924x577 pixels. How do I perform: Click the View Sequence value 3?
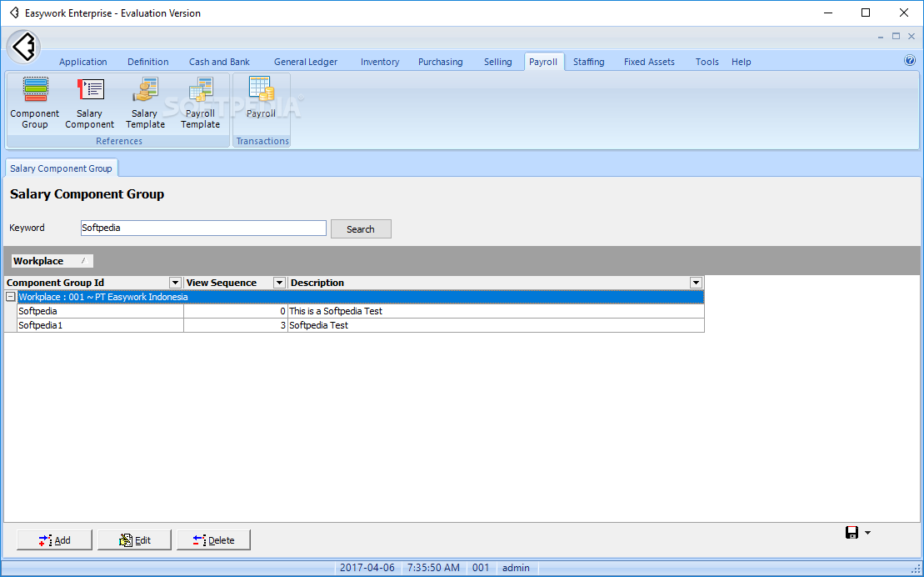coord(236,325)
